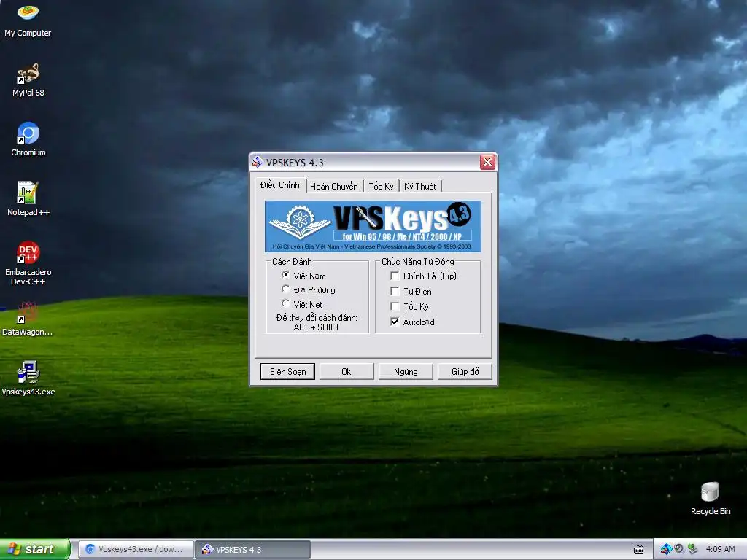Click the green tray icon beside the clock
747x560 pixels.
point(693,549)
